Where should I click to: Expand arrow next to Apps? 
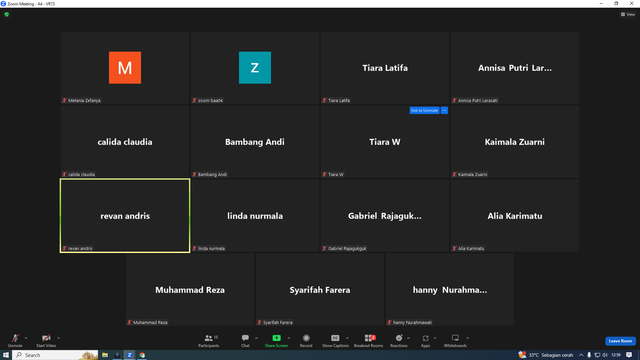435,338
